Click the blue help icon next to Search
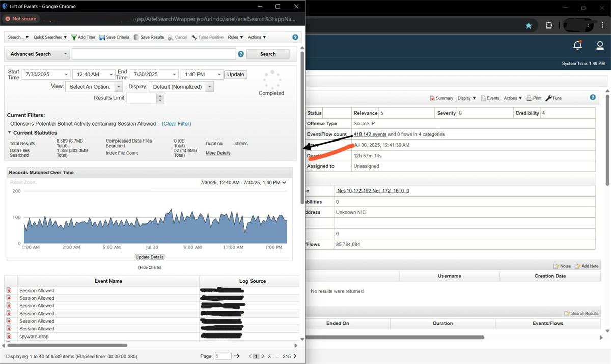This screenshot has height=364, width=611. pyautogui.click(x=241, y=54)
